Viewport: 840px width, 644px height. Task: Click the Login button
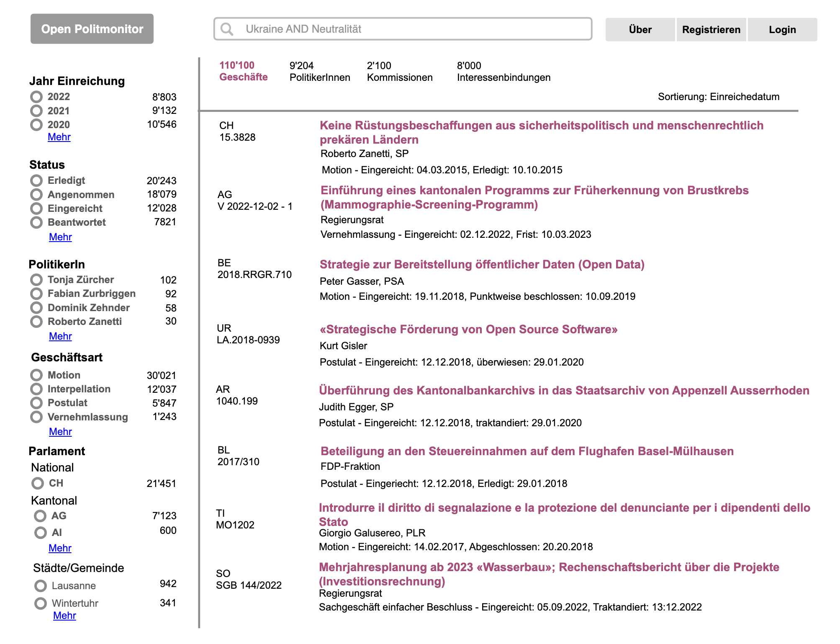782,30
